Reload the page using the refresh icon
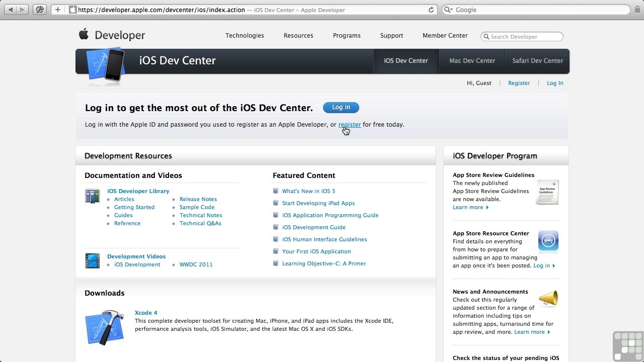This screenshot has width=644, height=362. pos(431,10)
